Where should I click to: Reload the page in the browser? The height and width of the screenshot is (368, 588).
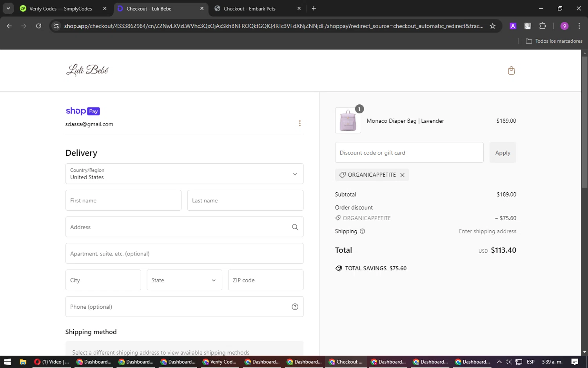click(38, 26)
